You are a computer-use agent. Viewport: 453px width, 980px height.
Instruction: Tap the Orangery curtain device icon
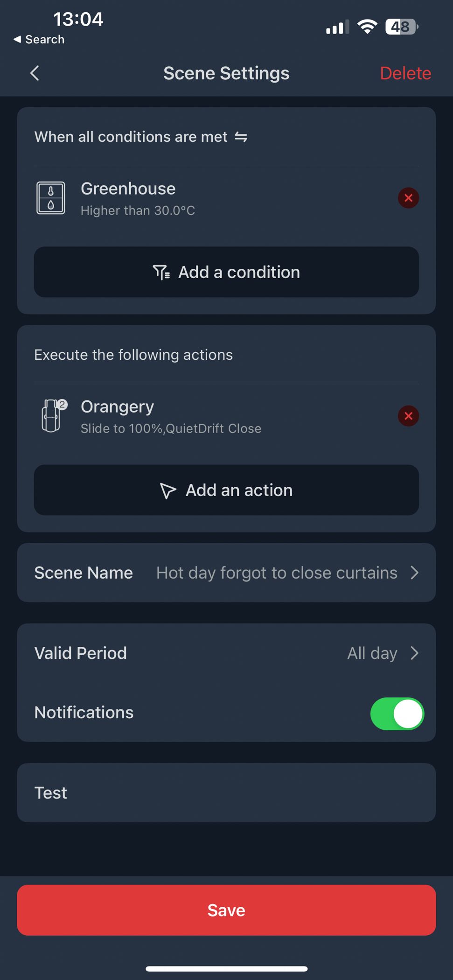pos(51,416)
